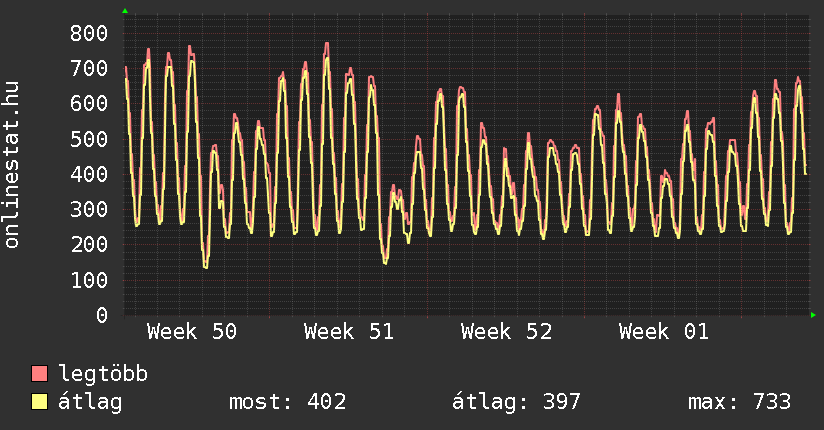
Task: Click the green arrow atop the y-axis
Action: [x=125, y=11]
